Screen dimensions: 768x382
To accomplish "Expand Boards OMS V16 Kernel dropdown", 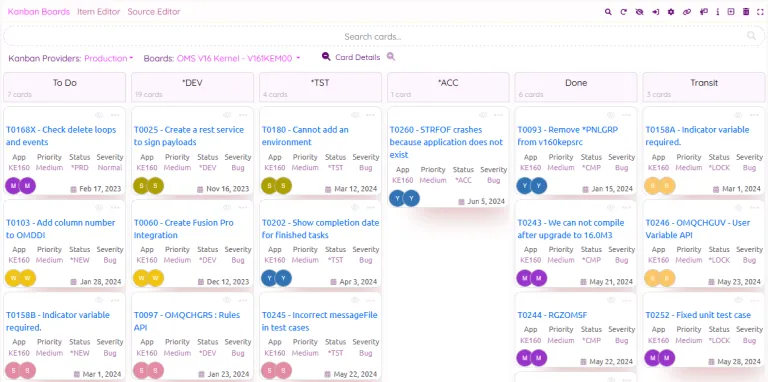I will pos(239,58).
